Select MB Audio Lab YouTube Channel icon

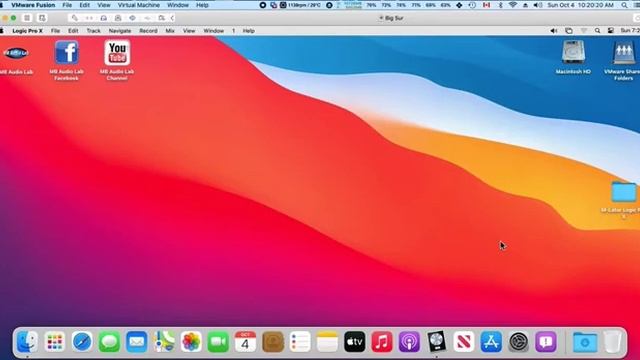click(x=117, y=60)
